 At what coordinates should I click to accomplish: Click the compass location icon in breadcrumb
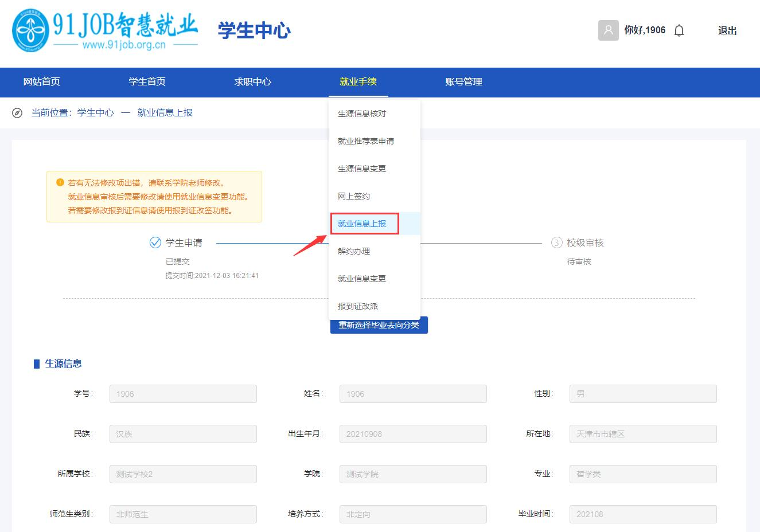point(17,113)
